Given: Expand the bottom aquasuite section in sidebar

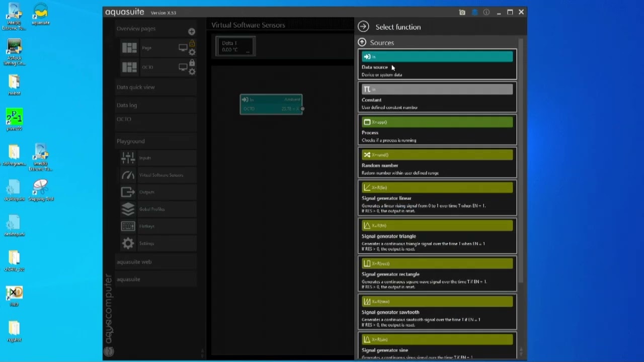Looking at the screenshot, I should tap(156, 279).
